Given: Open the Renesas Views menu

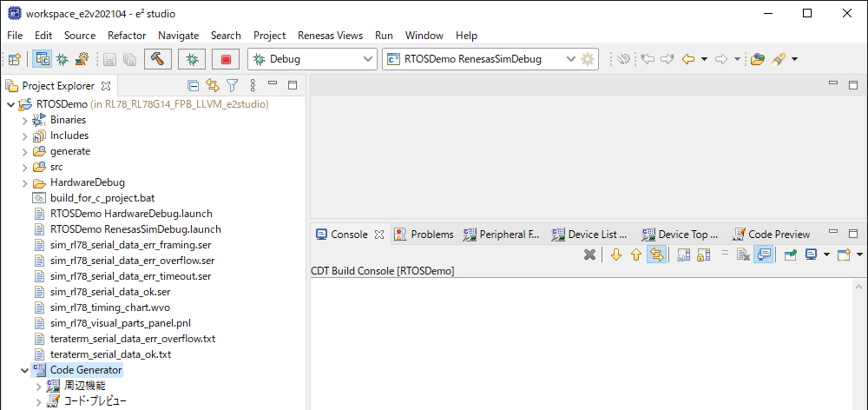Looking at the screenshot, I should click(x=331, y=36).
